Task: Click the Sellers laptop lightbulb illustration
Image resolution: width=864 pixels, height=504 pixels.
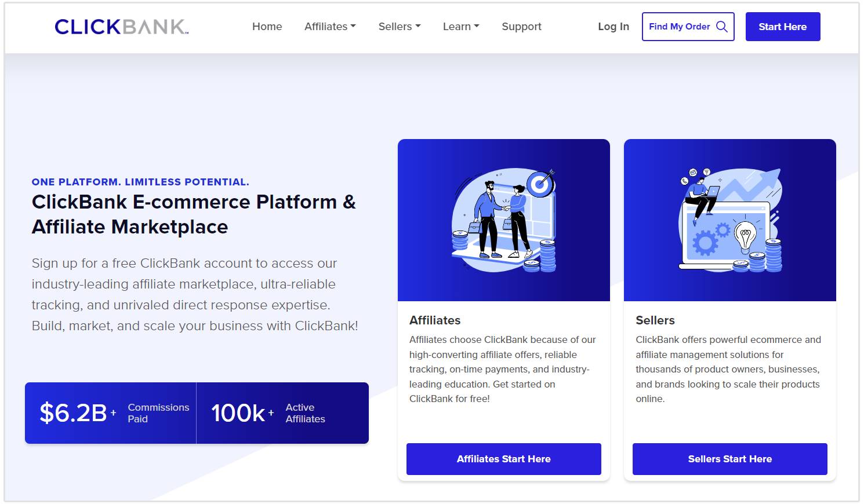Action: tap(729, 220)
